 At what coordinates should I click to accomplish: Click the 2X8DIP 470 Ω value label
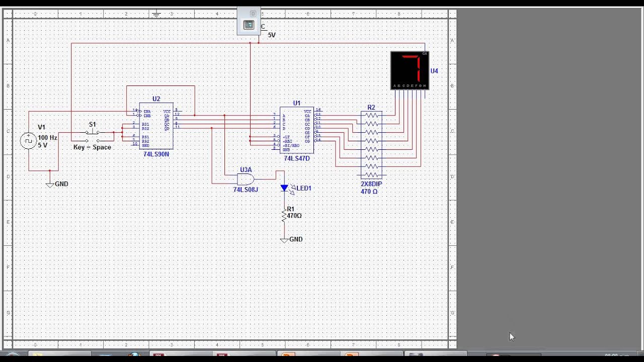371,188
